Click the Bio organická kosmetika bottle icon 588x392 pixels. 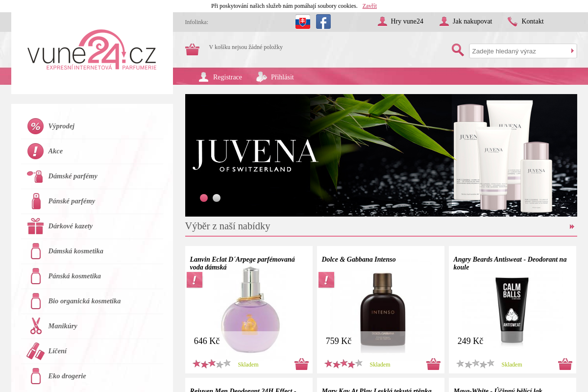(36, 301)
